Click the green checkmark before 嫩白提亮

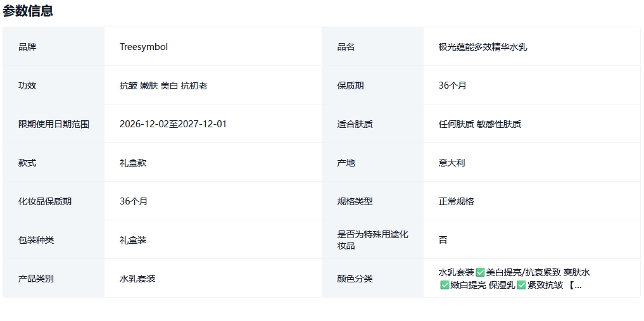click(445, 285)
